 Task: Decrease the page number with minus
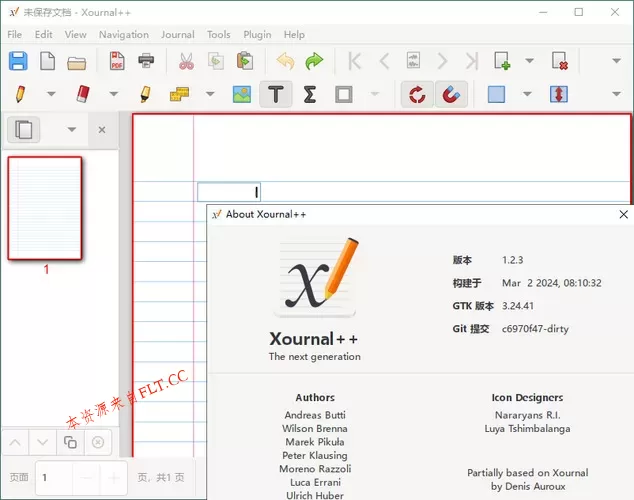[x=86, y=478]
